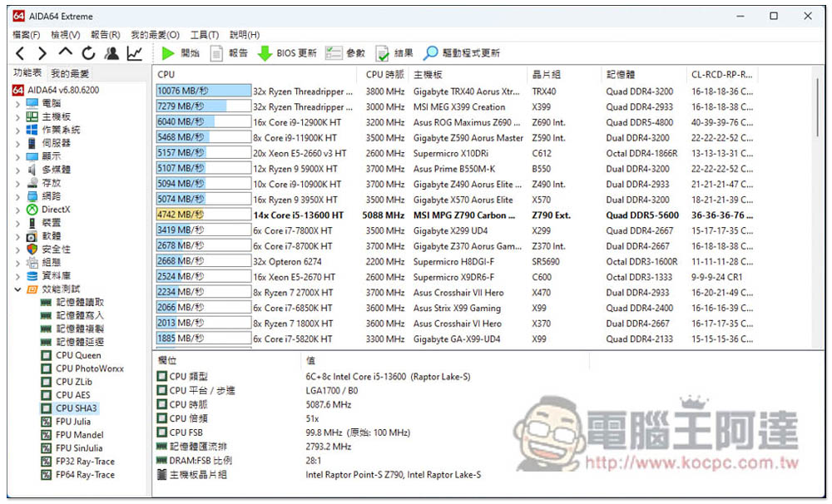Viewport: 832px width, 504px height.
Task: Open 說明(H) menu
Action: tap(244, 35)
